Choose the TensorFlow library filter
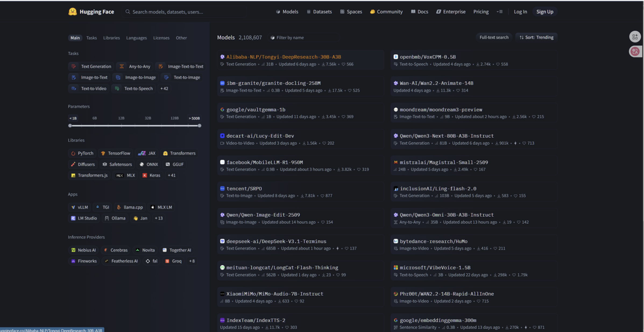The height and width of the screenshot is (332, 644). click(116, 153)
